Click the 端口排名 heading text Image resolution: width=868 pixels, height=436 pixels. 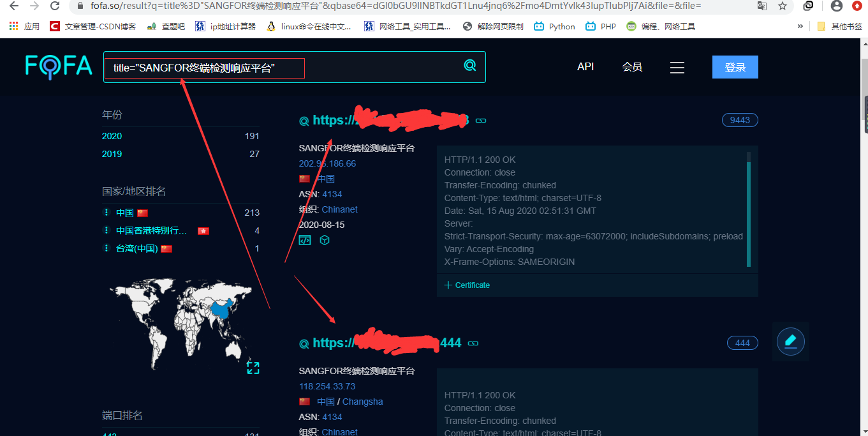122,416
